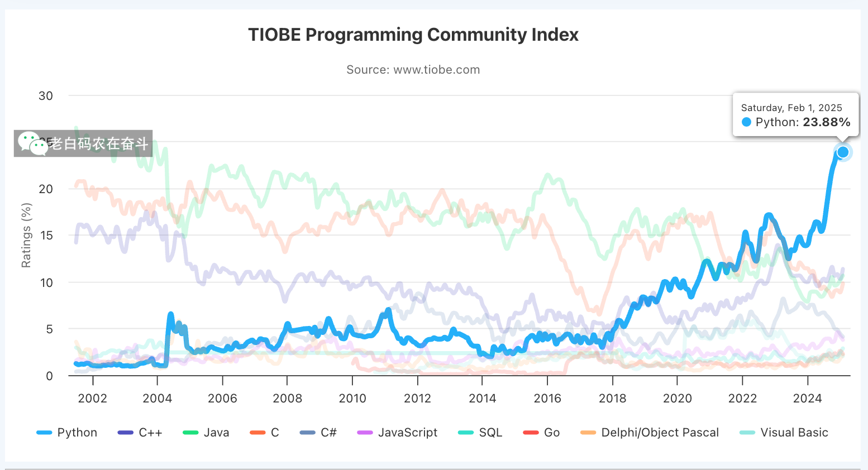868x470 pixels.
Task: Hide the JavaScript series in legend
Action: click(x=397, y=433)
